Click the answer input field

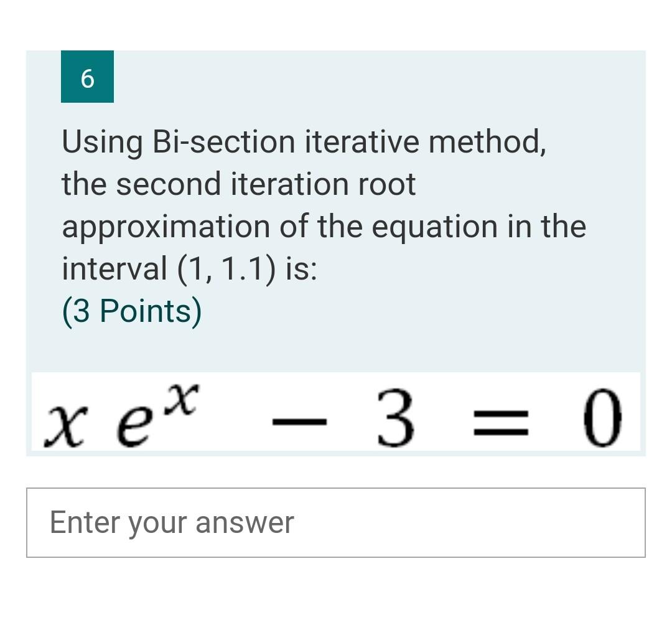point(336,522)
